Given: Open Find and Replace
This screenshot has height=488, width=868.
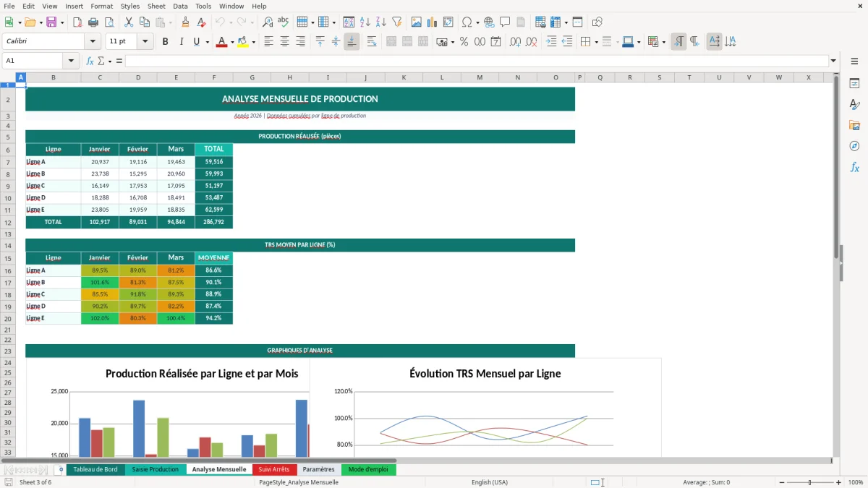Looking at the screenshot, I should (x=268, y=22).
